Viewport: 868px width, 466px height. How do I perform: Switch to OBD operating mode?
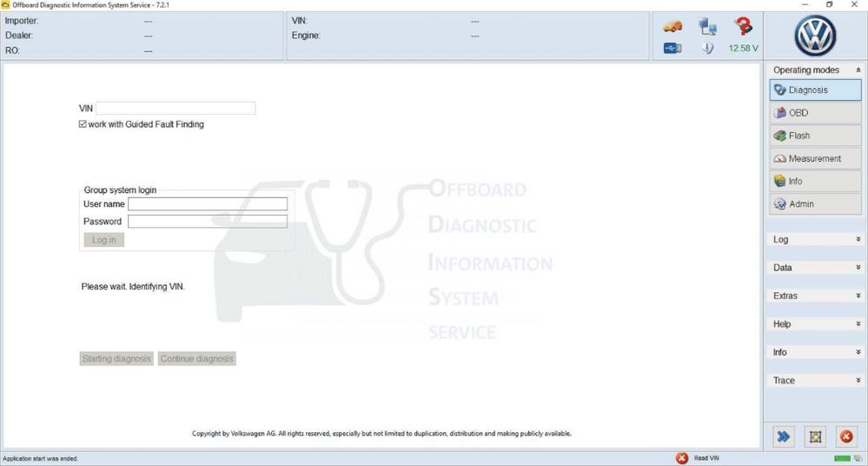[815, 112]
